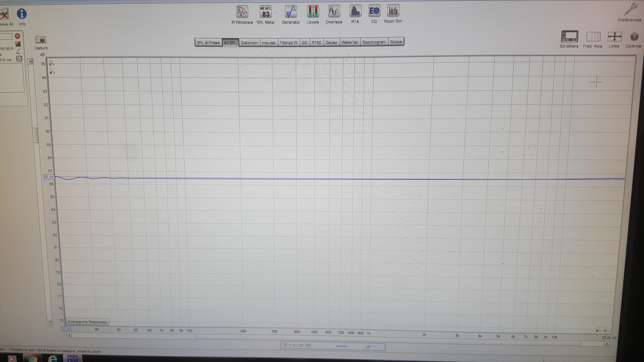The image size is (644, 362).
Task: Click vertical scrollbar down arrow
Action: tap(49, 322)
